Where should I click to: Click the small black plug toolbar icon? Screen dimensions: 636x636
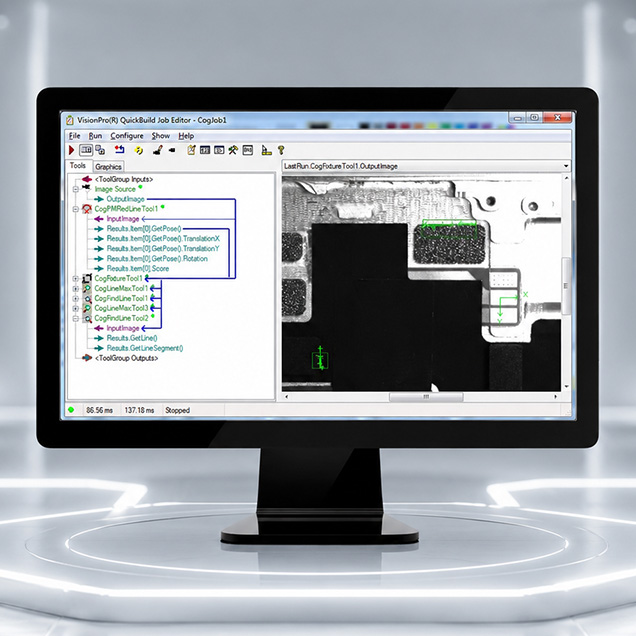pyautogui.click(x=172, y=150)
